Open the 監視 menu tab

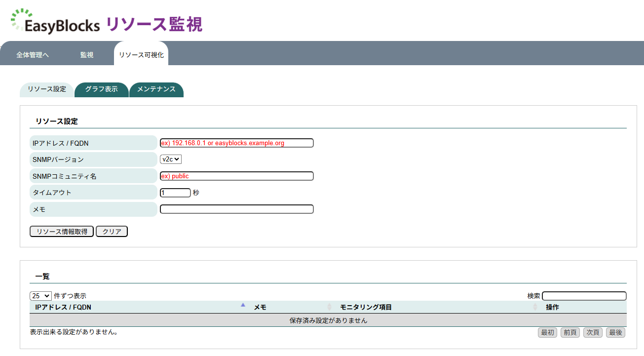pyautogui.click(x=87, y=55)
